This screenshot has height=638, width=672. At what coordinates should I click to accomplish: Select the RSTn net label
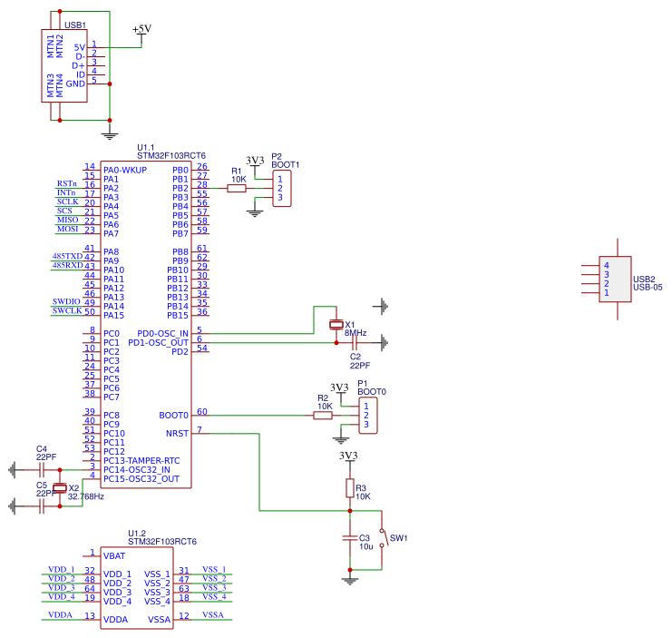[x=66, y=183]
